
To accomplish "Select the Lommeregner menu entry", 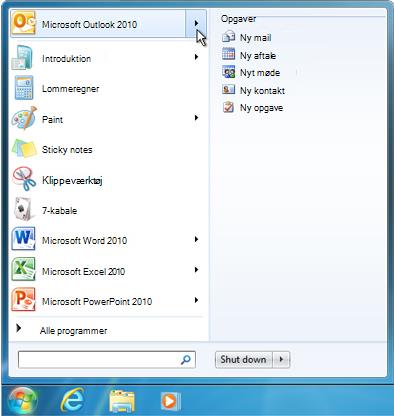I will tap(107, 88).
